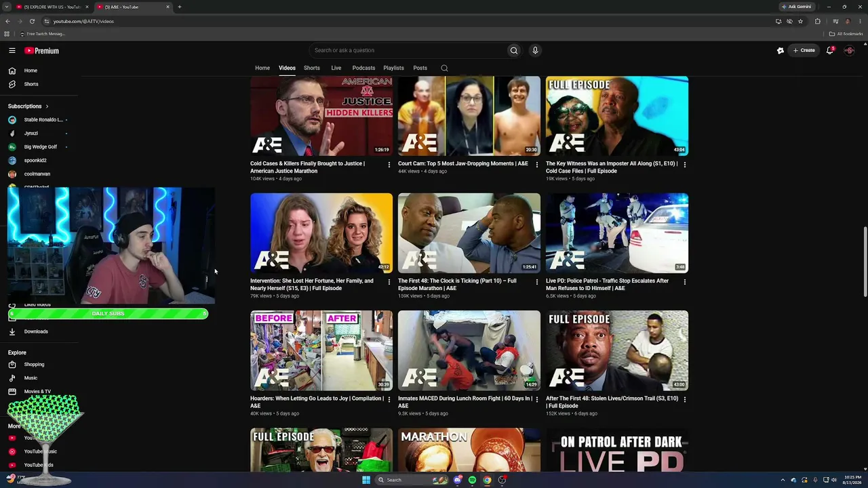This screenshot has width=868, height=488.
Task: Open the channel Home tab
Action: click(262, 68)
